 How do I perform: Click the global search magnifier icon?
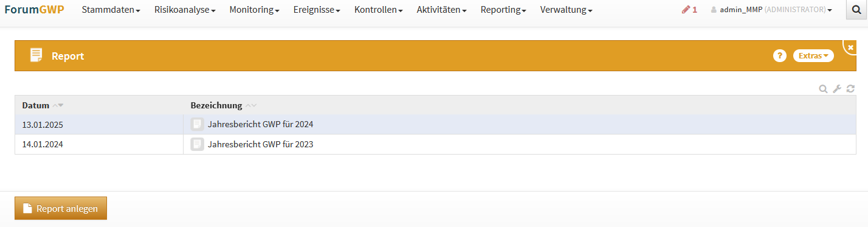point(857,10)
